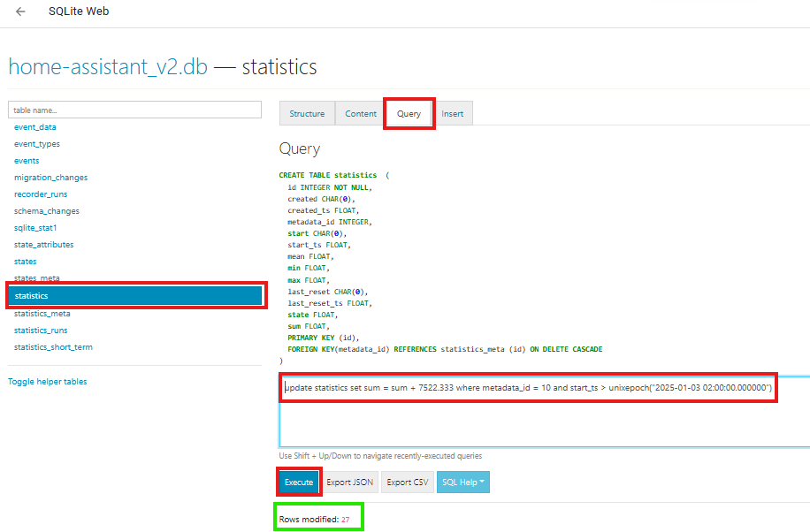This screenshot has height=532, width=810.
Task: Open the event_types table
Action: 36,144
